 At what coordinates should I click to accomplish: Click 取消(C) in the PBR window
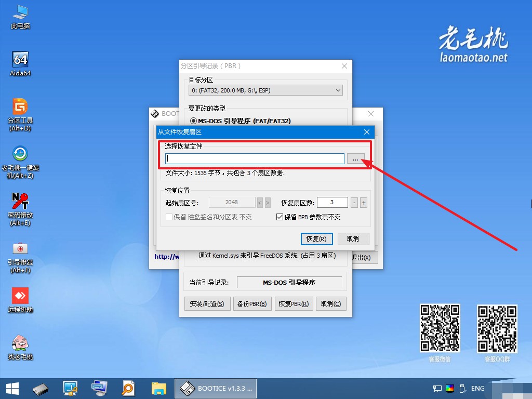(331, 303)
